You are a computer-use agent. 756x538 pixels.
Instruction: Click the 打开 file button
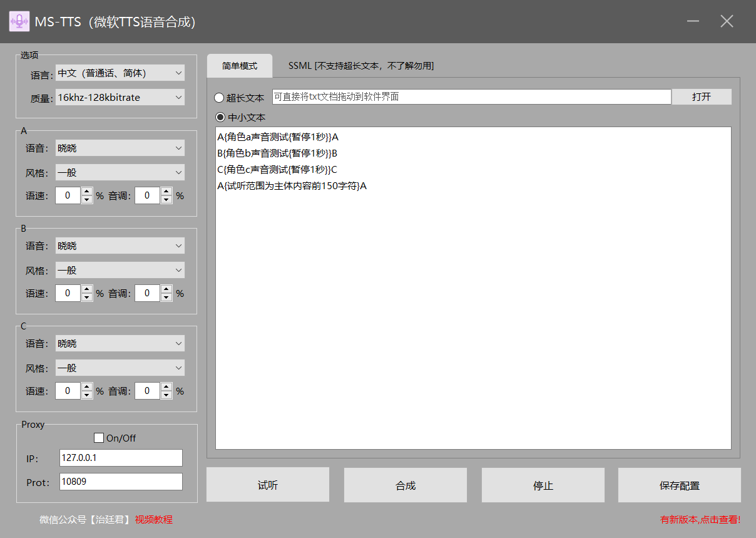(x=702, y=97)
